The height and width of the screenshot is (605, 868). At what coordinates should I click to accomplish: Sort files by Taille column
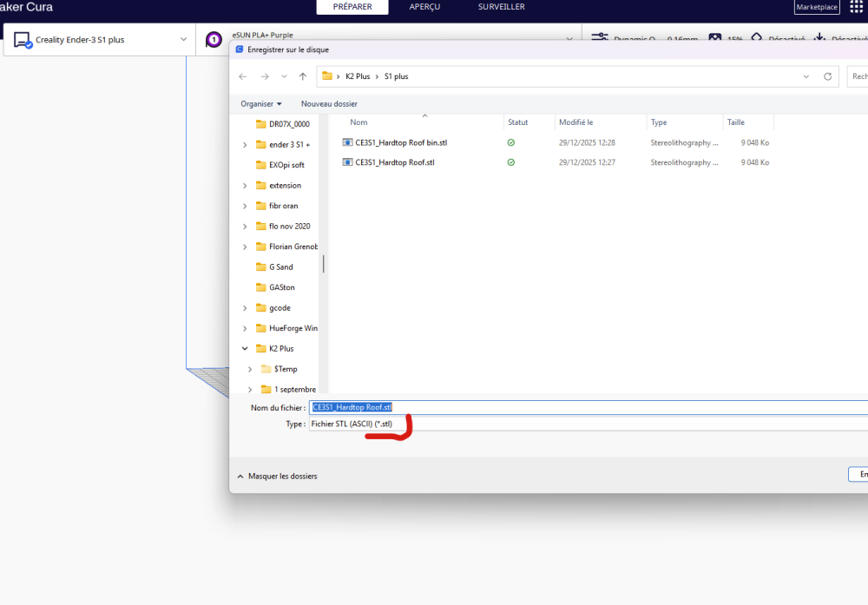(x=736, y=122)
